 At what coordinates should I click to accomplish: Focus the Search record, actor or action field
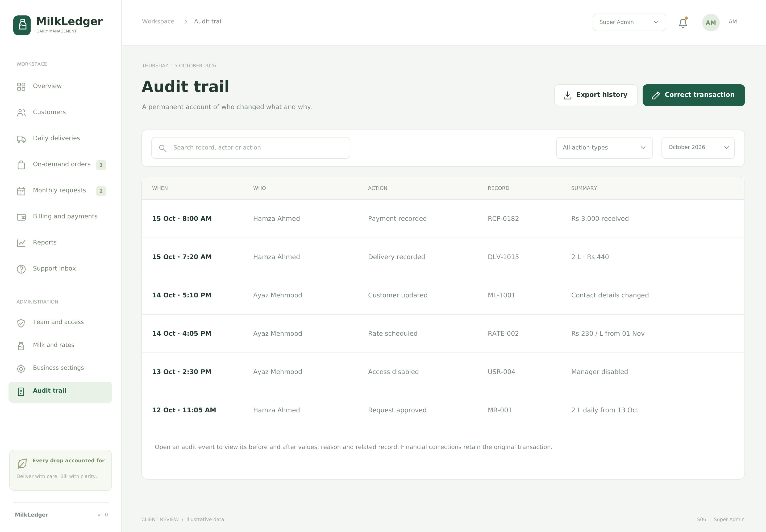click(251, 148)
